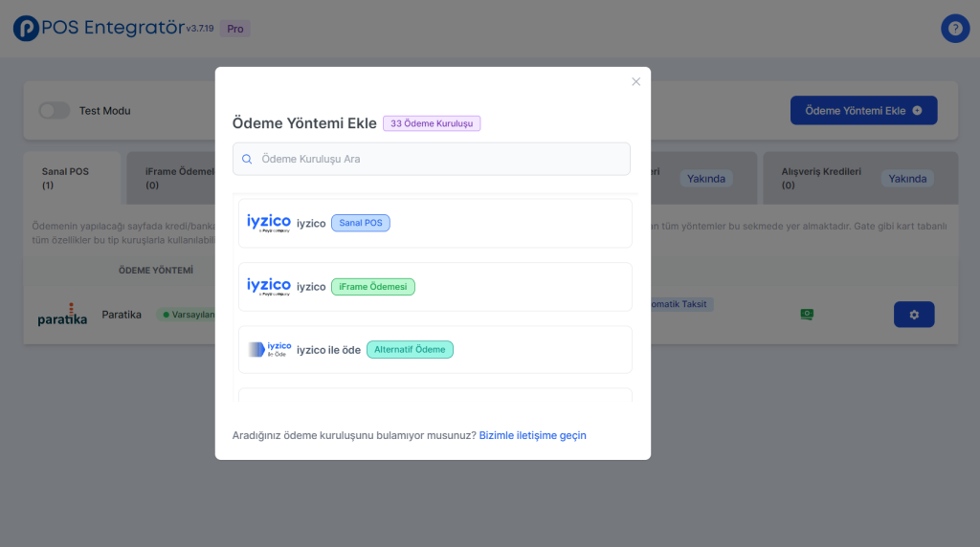Image resolution: width=980 pixels, height=547 pixels.
Task: Toggle the Test Modu switch
Action: (55, 111)
